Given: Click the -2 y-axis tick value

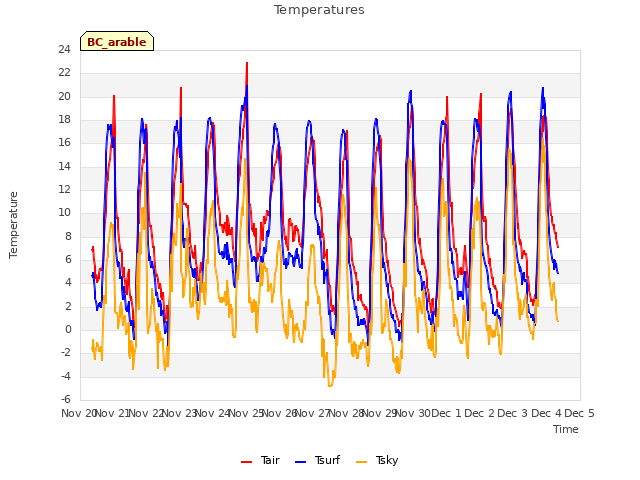Looking at the screenshot, I should point(66,353).
